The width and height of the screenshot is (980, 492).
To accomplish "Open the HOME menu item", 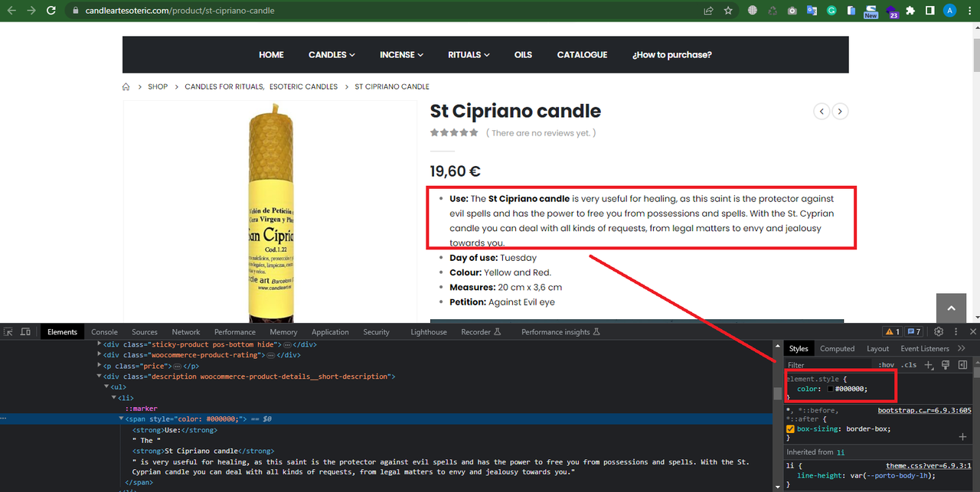I will (271, 54).
